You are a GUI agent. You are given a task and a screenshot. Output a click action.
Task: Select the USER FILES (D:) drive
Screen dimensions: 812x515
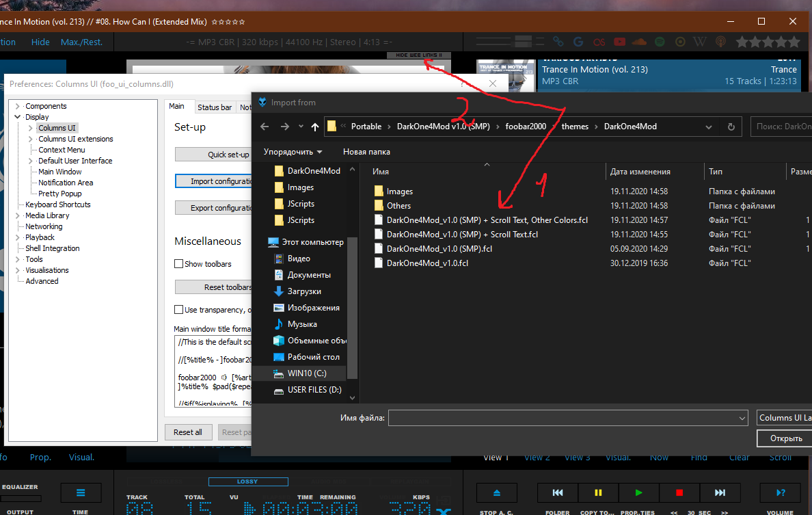click(314, 390)
